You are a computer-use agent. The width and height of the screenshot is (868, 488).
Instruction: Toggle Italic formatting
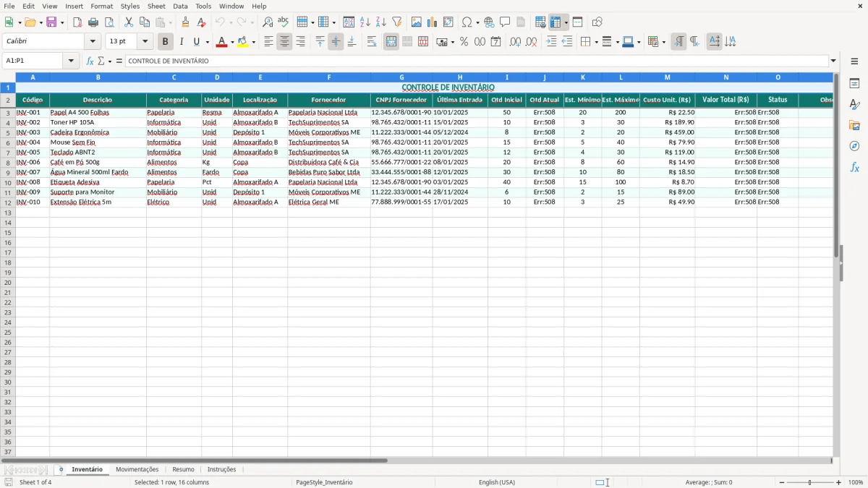pyautogui.click(x=182, y=42)
